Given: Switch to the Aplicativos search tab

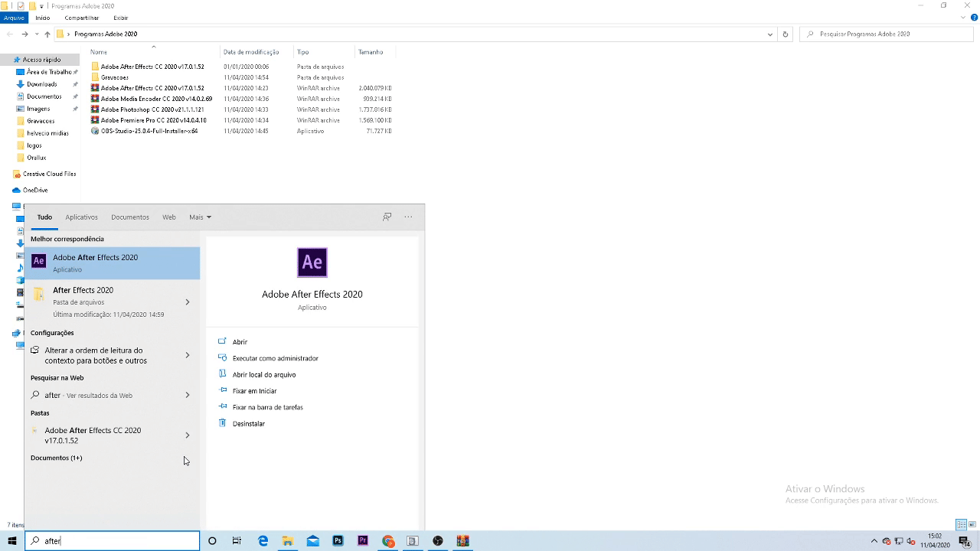Looking at the screenshot, I should click(x=81, y=217).
